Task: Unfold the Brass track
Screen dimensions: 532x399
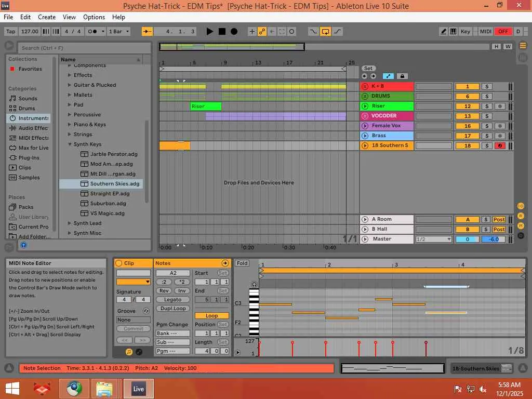Action: tap(365, 136)
